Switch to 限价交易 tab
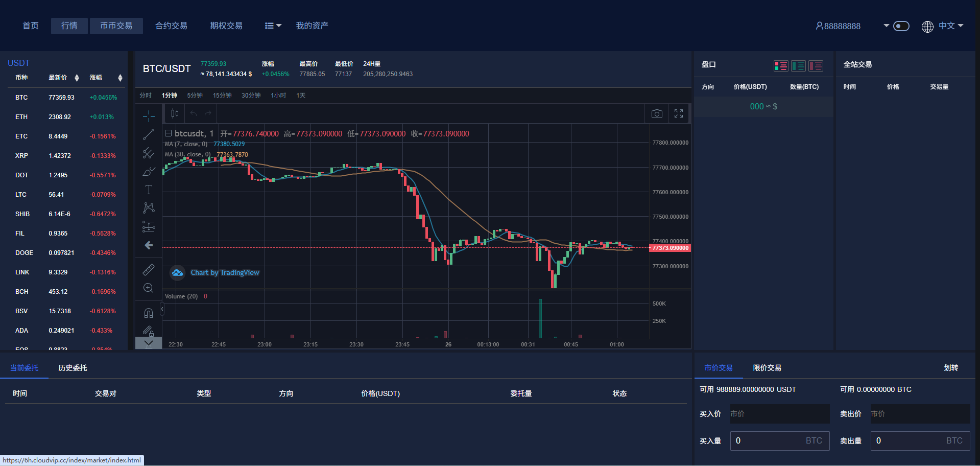The height and width of the screenshot is (466, 980). point(767,368)
